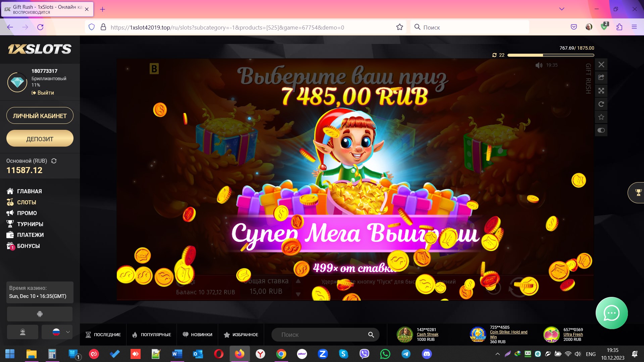Click the Ultra Fresh game thumbnail
Viewport: 644px width, 362px height.
551,334
